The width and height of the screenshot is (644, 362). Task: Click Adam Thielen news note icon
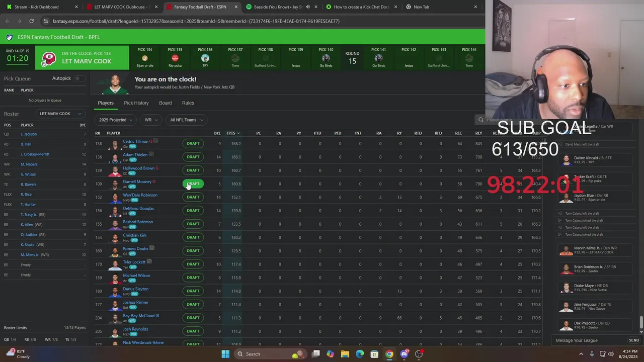[151, 154]
